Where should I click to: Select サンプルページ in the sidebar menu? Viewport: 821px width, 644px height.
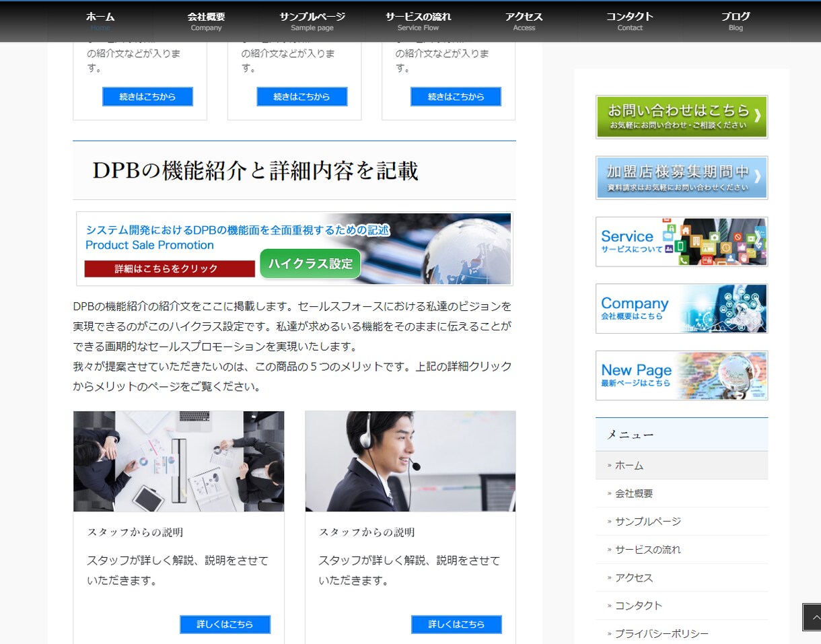682,522
